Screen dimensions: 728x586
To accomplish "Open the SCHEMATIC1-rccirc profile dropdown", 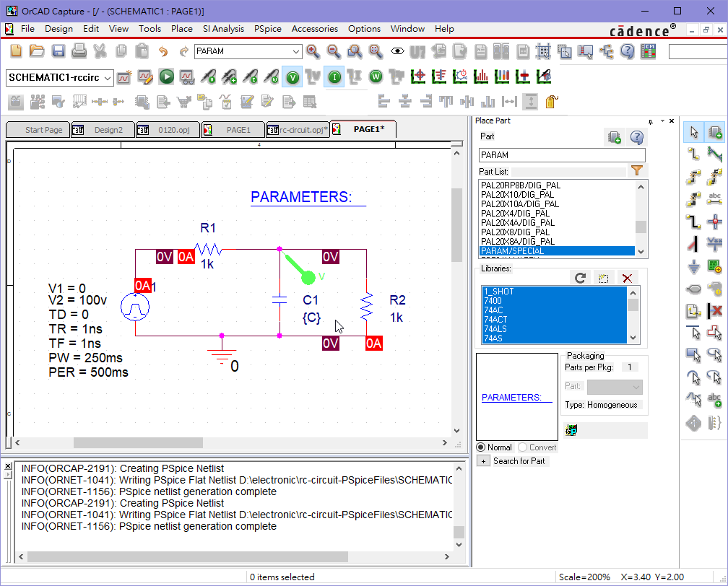I will click(108, 78).
